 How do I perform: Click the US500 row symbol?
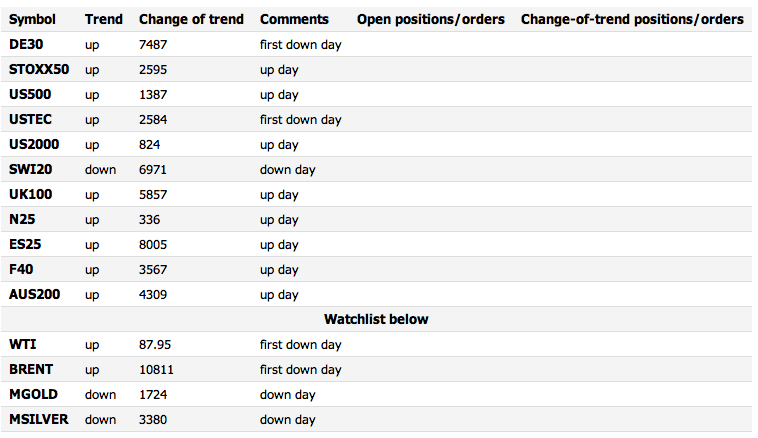(x=30, y=94)
